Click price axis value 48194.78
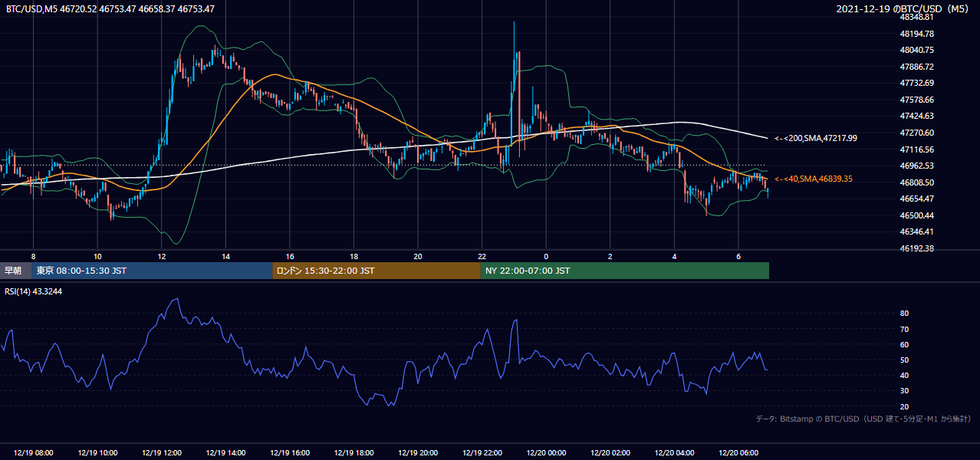The image size is (980, 460). [917, 34]
